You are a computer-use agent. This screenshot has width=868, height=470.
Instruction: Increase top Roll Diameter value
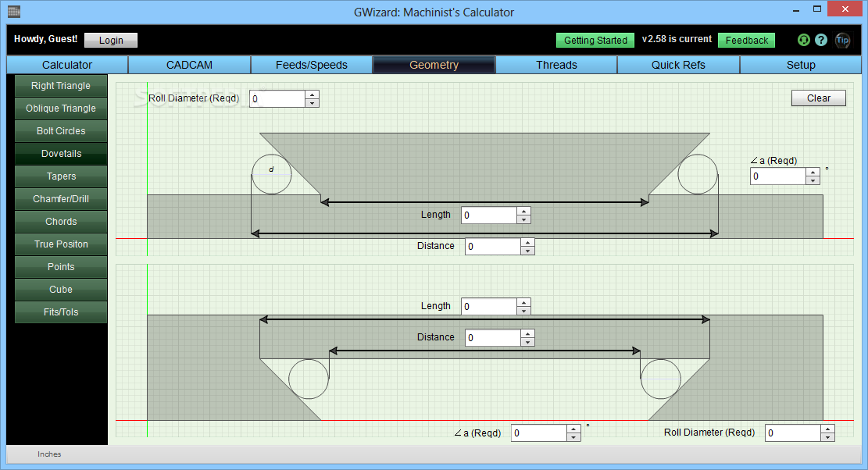tap(313, 94)
